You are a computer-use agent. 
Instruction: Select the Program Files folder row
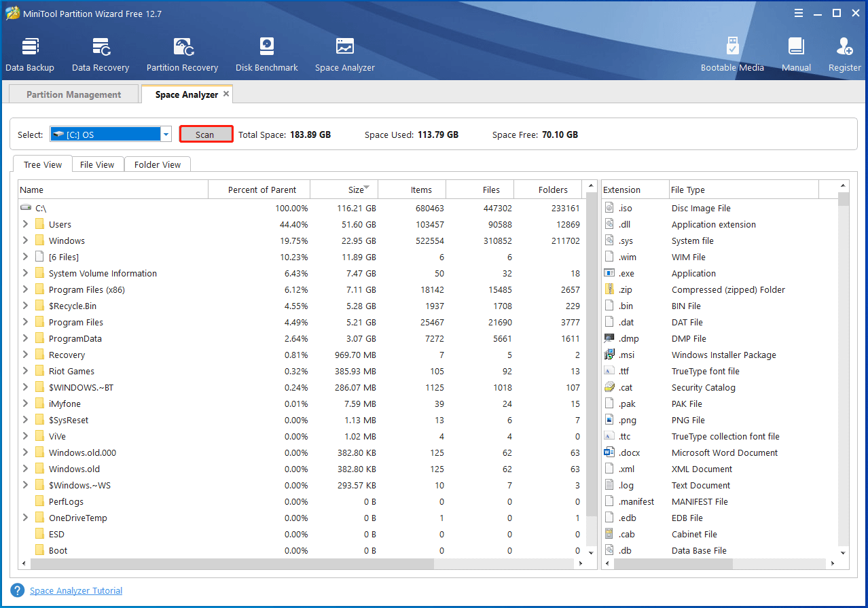302,322
